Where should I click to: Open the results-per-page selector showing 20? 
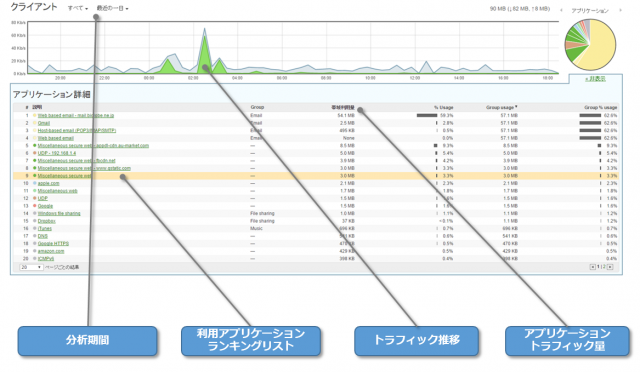point(31,267)
